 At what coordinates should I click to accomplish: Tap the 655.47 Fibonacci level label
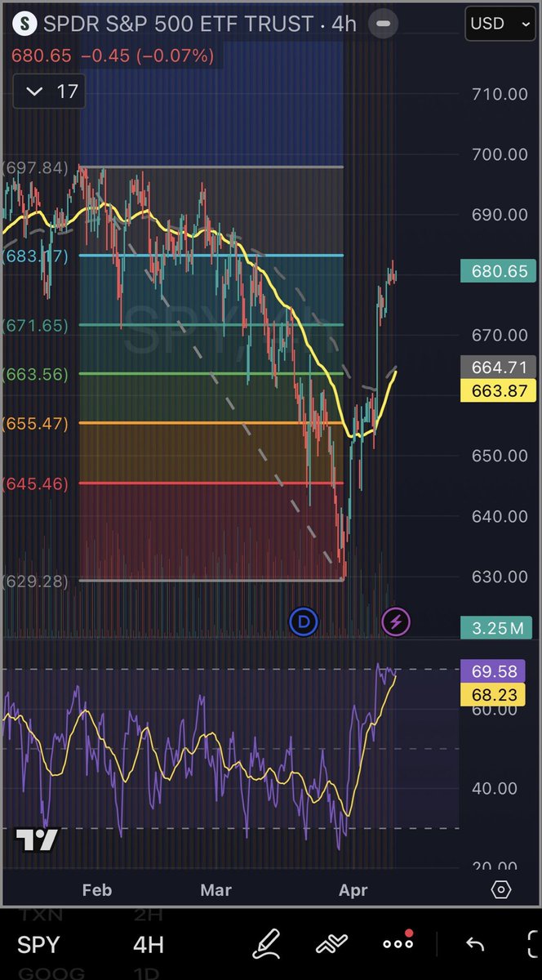point(34,423)
